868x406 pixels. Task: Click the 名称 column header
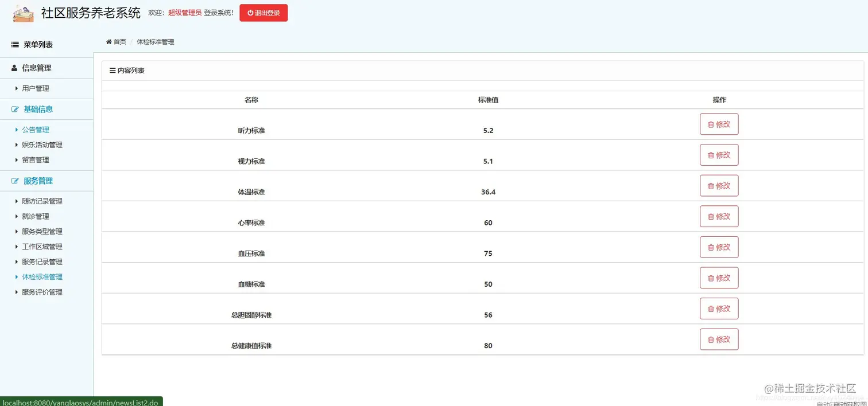pos(251,100)
